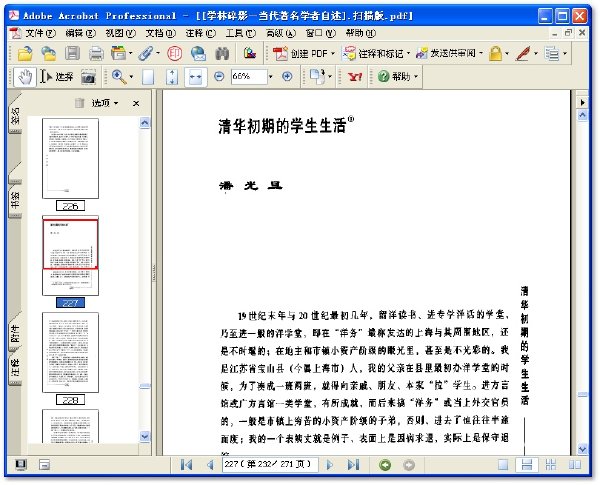Screen dimensions: 600x485
Task: Switch to continuous page layout
Action: (x=527, y=465)
